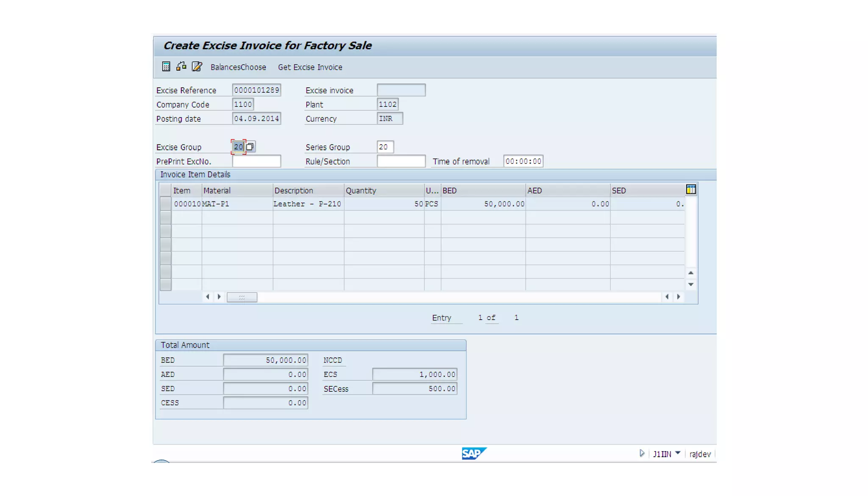Viewport: 868px width, 496px height.
Task: Click the Material column header
Action: click(x=237, y=190)
